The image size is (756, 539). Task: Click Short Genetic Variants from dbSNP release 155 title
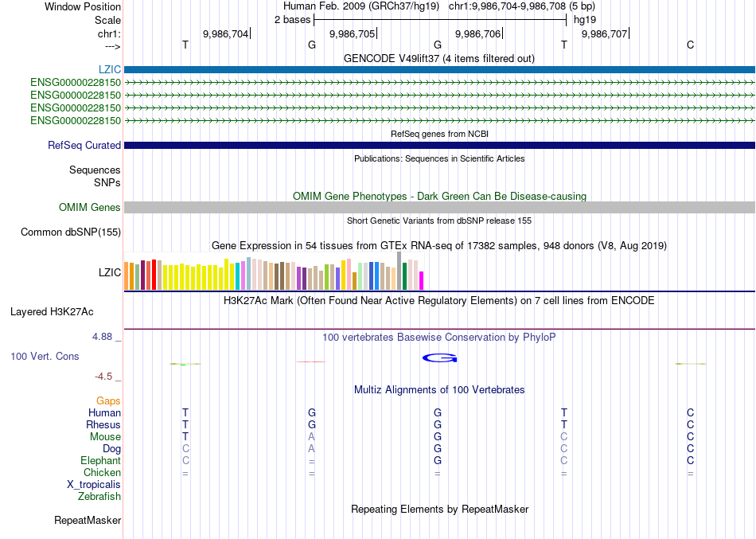click(439, 221)
